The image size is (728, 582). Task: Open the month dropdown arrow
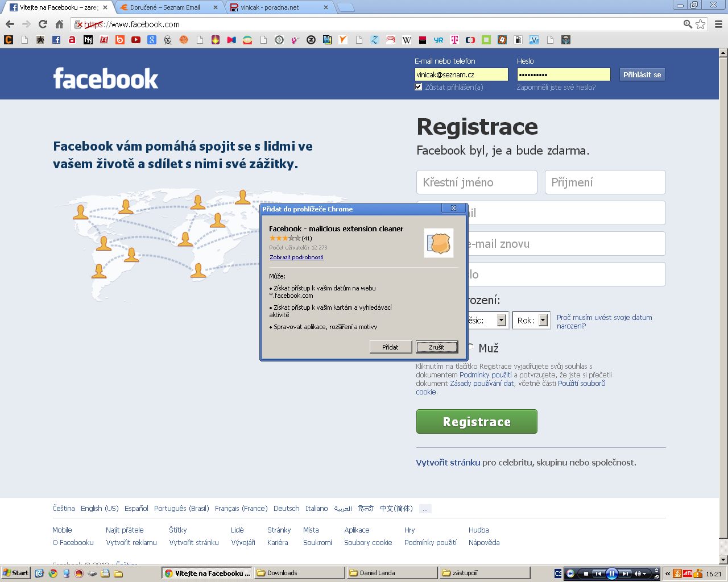tap(501, 321)
